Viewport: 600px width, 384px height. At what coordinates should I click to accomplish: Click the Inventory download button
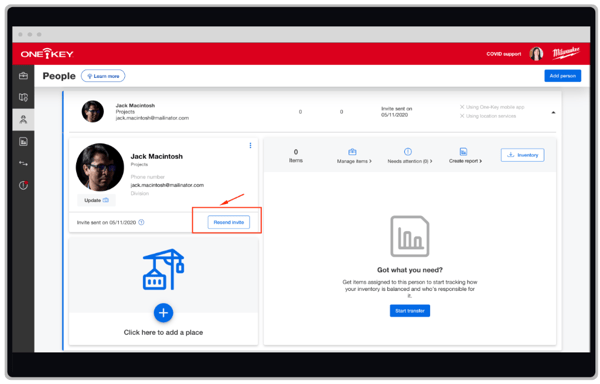pos(522,155)
